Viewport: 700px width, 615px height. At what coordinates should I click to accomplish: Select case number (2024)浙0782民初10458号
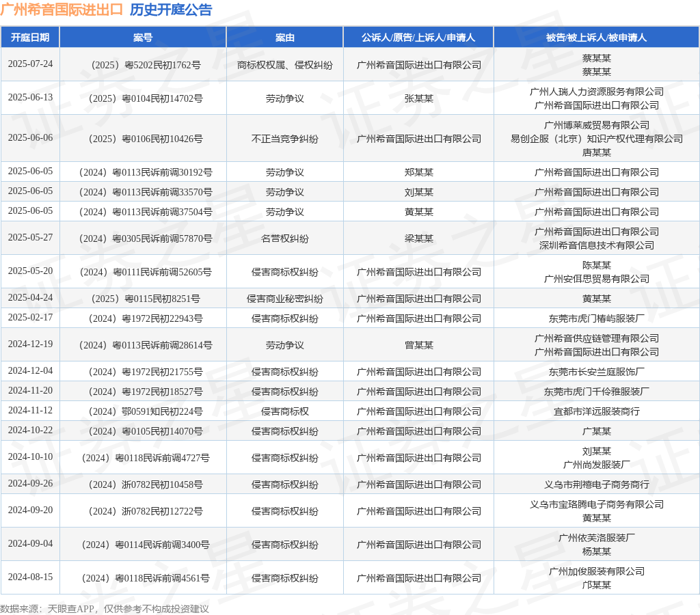click(146, 484)
